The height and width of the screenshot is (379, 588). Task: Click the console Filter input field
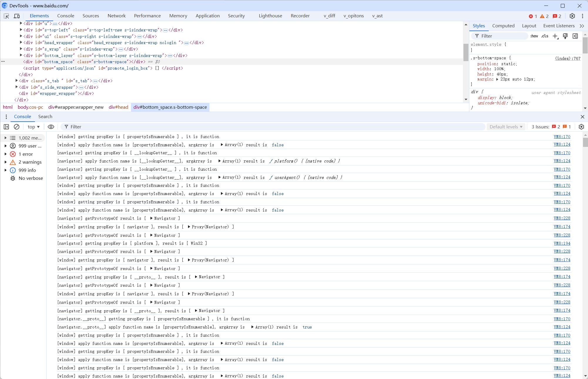pos(273,127)
